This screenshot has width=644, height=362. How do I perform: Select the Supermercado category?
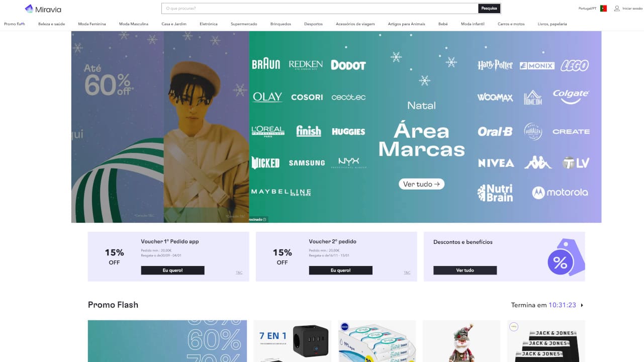[244, 24]
